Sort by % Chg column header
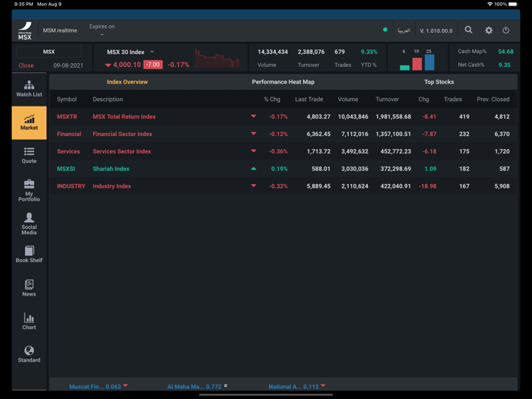Viewport: 532px width, 399px height. click(x=272, y=99)
